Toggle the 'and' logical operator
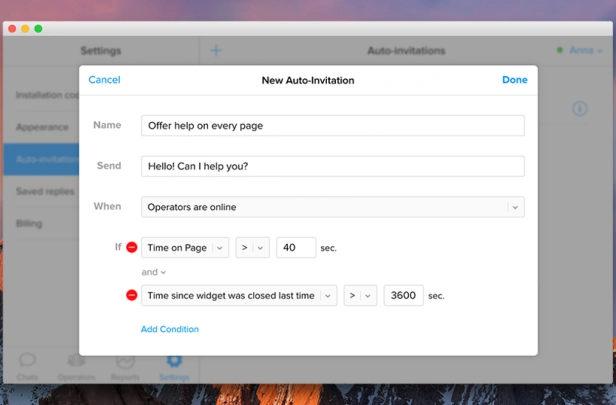This screenshot has width=616, height=405. point(154,272)
